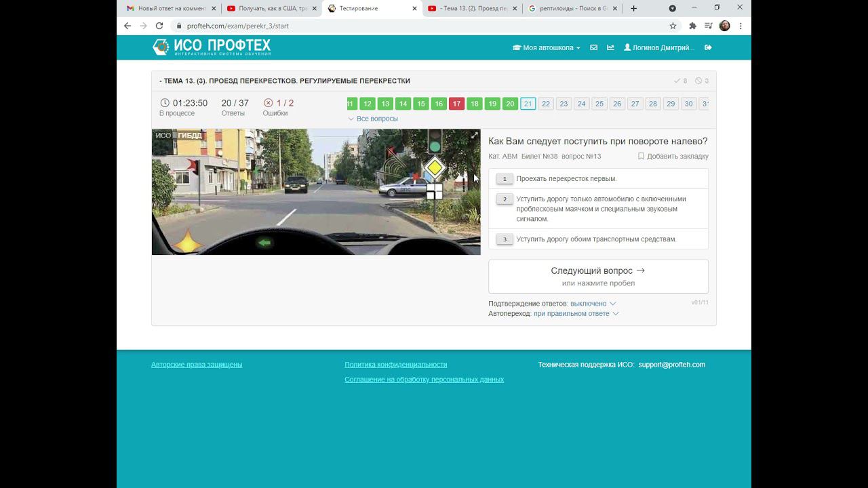Go to question 12
Viewport: 868px width, 488px height.
(368, 104)
